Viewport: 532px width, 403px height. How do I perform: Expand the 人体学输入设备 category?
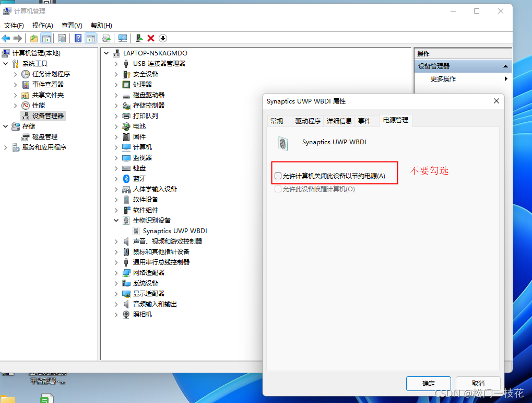click(116, 189)
